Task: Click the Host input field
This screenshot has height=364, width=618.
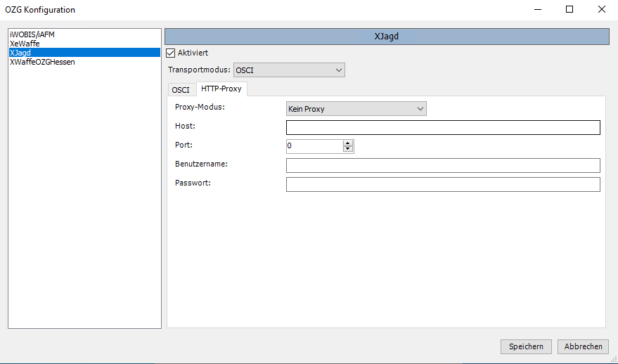Action: coord(443,127)
